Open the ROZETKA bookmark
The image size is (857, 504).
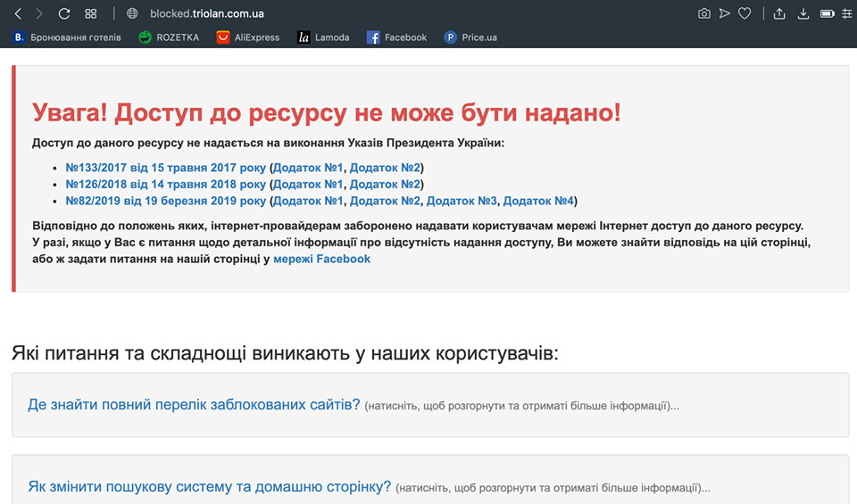pyautogui.click(x=169, y=37)
